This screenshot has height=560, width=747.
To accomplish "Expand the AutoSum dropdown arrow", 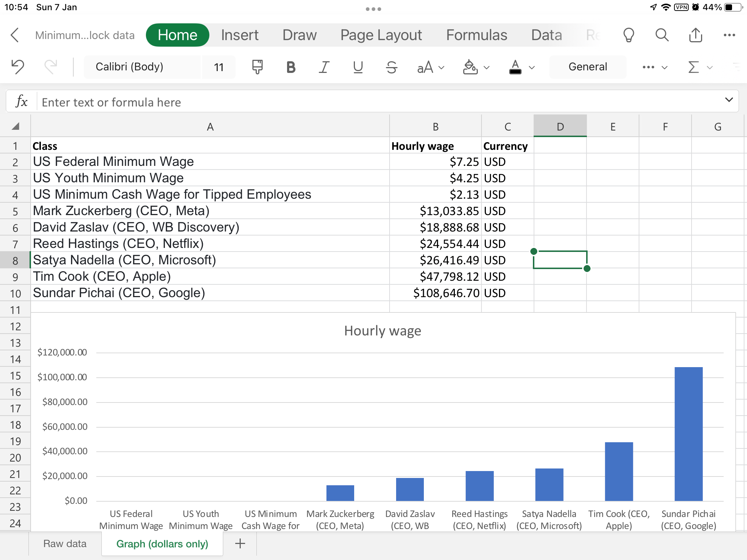I will click(709, 67).
